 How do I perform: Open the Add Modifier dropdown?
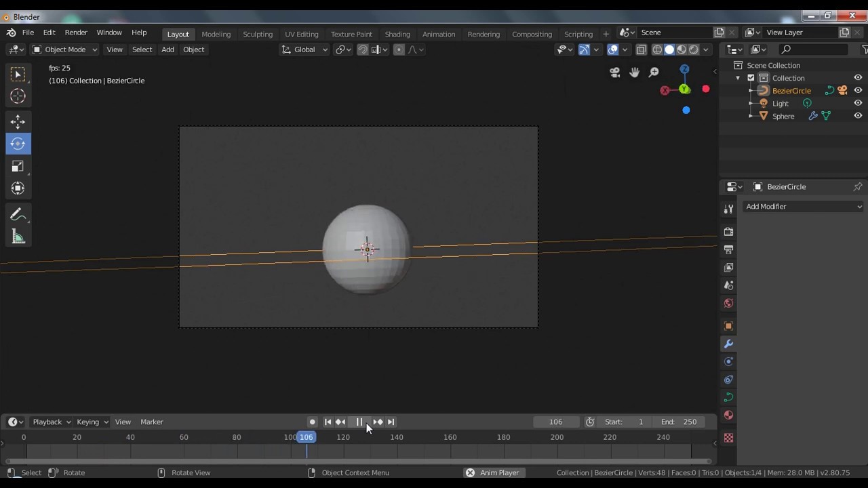[x=804, y=207]
